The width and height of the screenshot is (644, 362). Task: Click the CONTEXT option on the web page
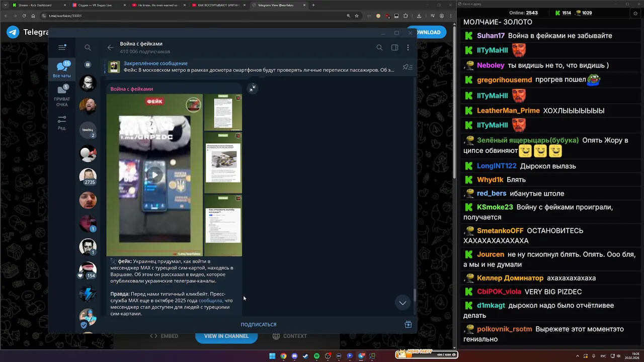point(290,336)
